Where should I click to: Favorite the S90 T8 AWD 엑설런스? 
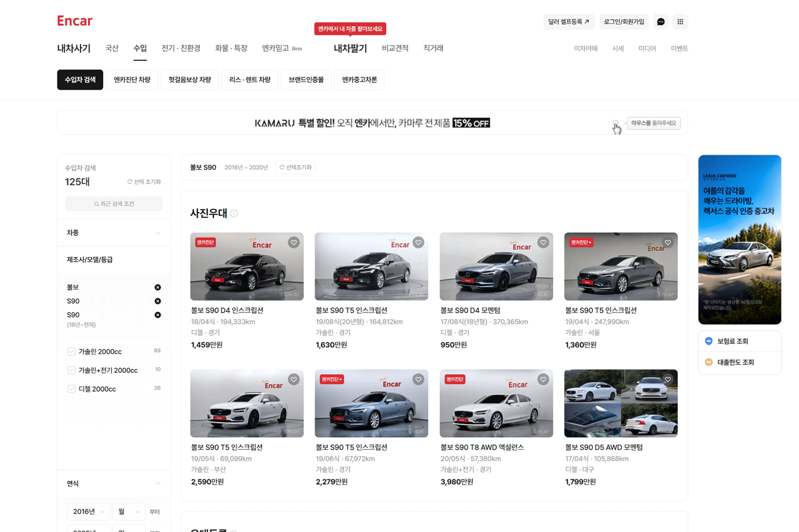click(x=543, y=379)
